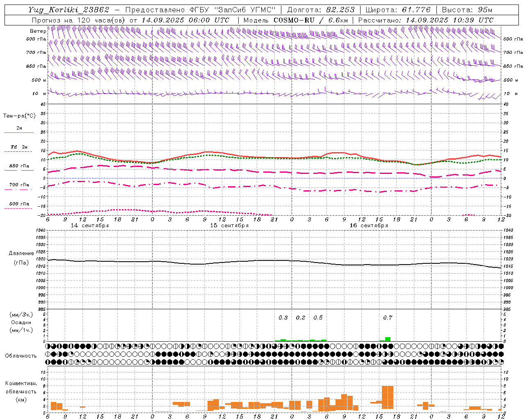Select the 14 сентября date label

(90, 226)
